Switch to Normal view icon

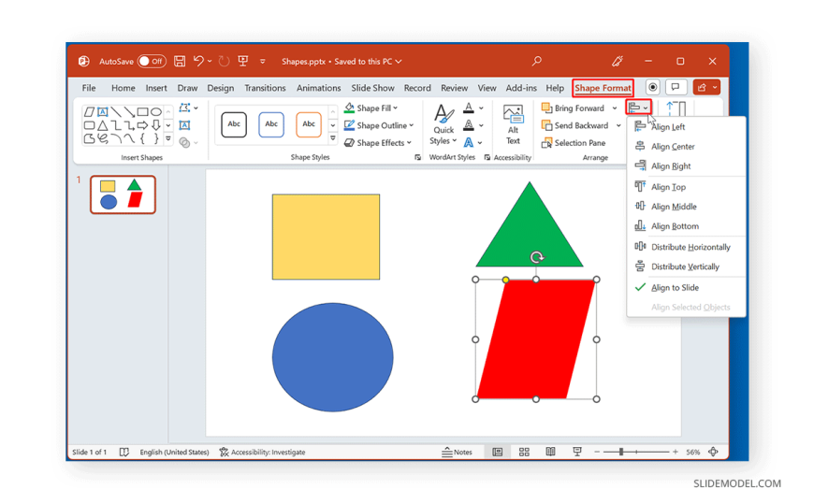click(498, 452)
